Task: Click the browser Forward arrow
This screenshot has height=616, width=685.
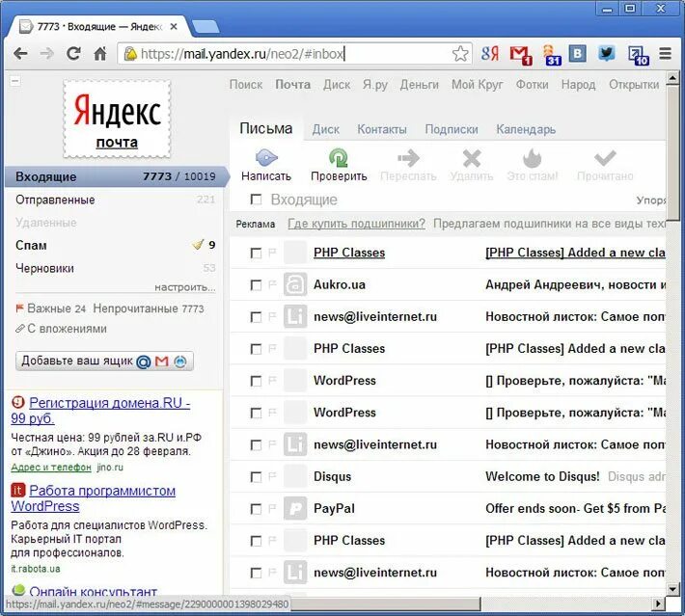Action: point(46,54)
